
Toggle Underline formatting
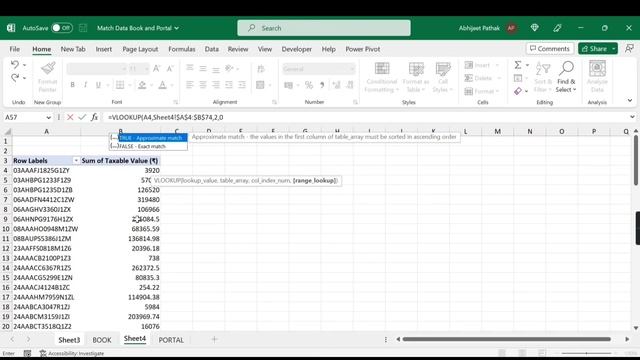click(98, 85)
